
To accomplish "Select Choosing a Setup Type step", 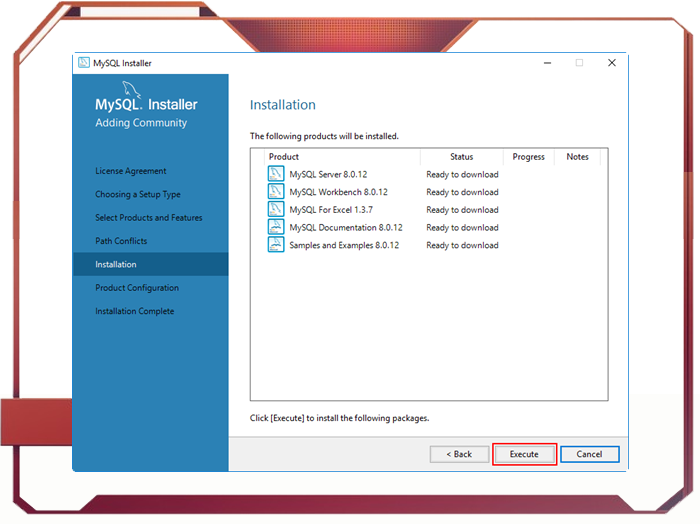I will point(138,194).
